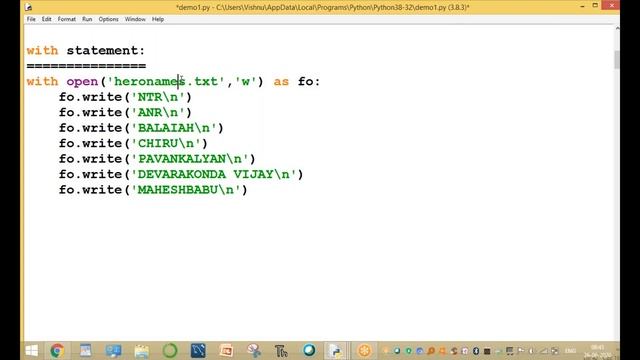Click the IDLE window icon in title bar
Image resolution: width=640 pixels, height=360 pixels.
click(28, 7)
